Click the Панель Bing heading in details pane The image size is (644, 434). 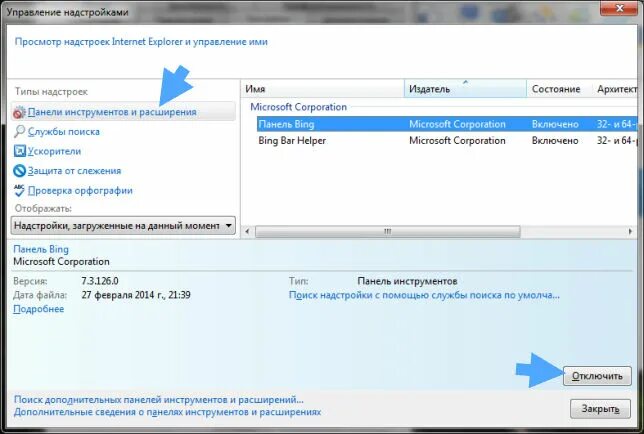click(41, 249)
